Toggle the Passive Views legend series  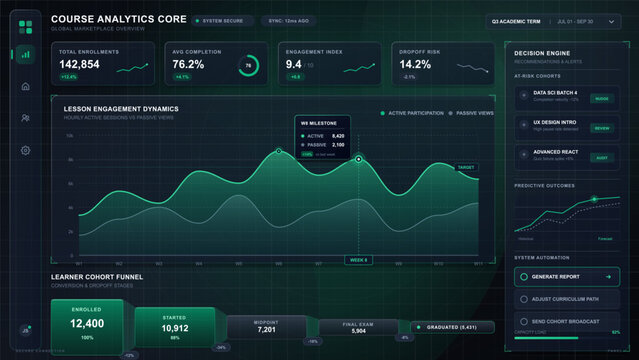[x=471, y=113]
